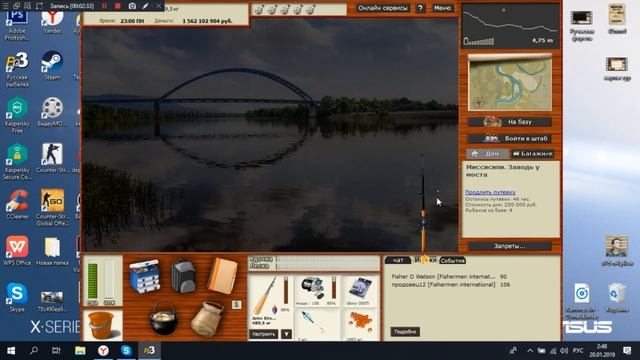
Task: Click the Настроить tackle button
Action: click(264, 334)
